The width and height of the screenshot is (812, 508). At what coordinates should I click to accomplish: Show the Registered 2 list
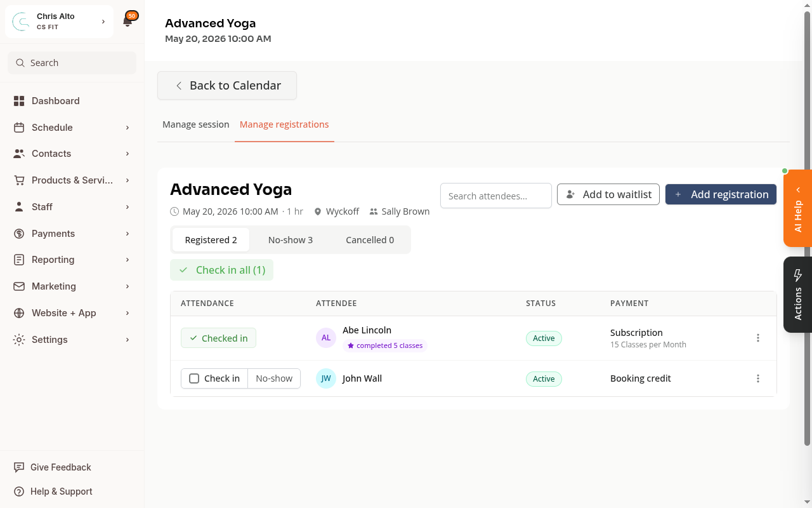click(x=211, y=240)
